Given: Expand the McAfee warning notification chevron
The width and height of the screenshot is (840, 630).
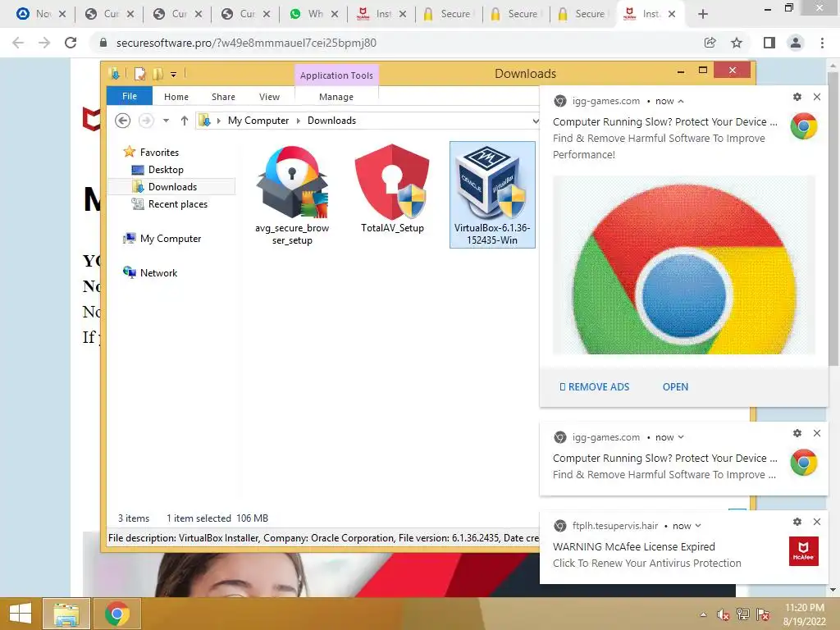Looking at the screenshot, I should click(x=698, y=526).
